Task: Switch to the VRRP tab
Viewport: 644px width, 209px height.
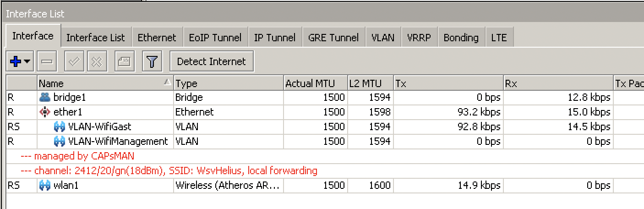Action: (419, 38)
